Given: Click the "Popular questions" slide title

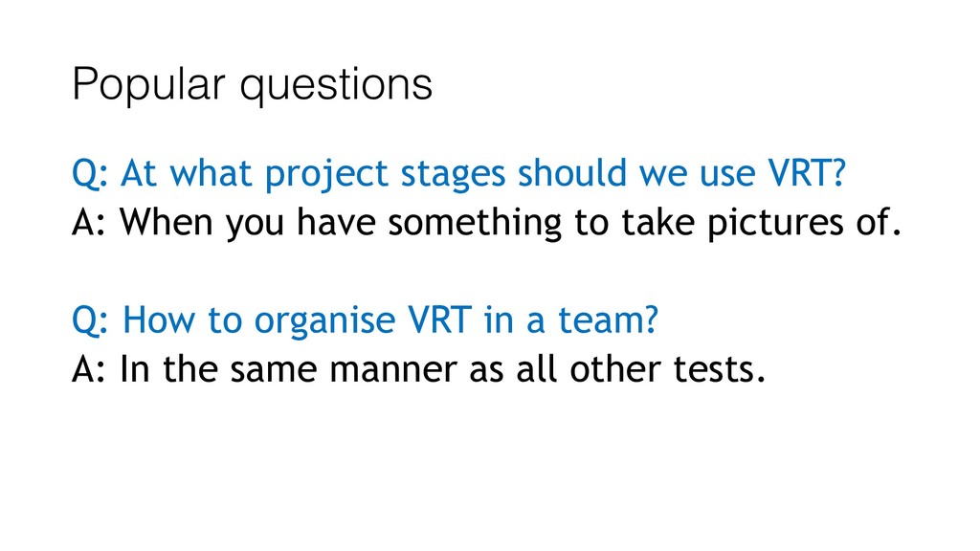Looking at the screenshot, I should (x=252, y=85).
